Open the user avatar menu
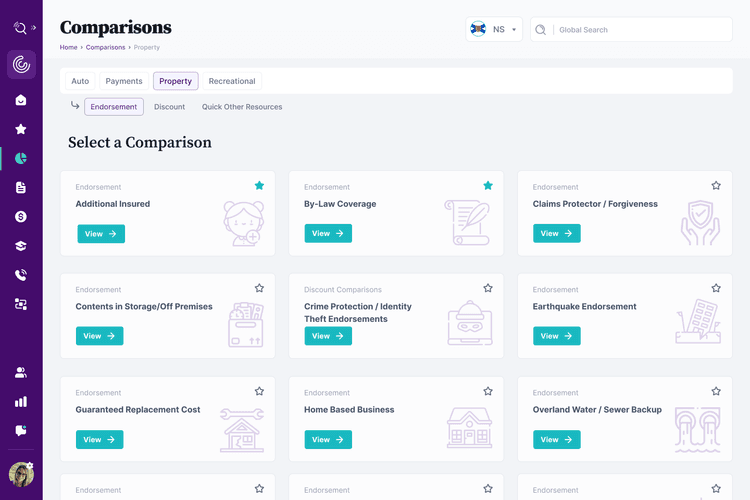 point(21,474)
